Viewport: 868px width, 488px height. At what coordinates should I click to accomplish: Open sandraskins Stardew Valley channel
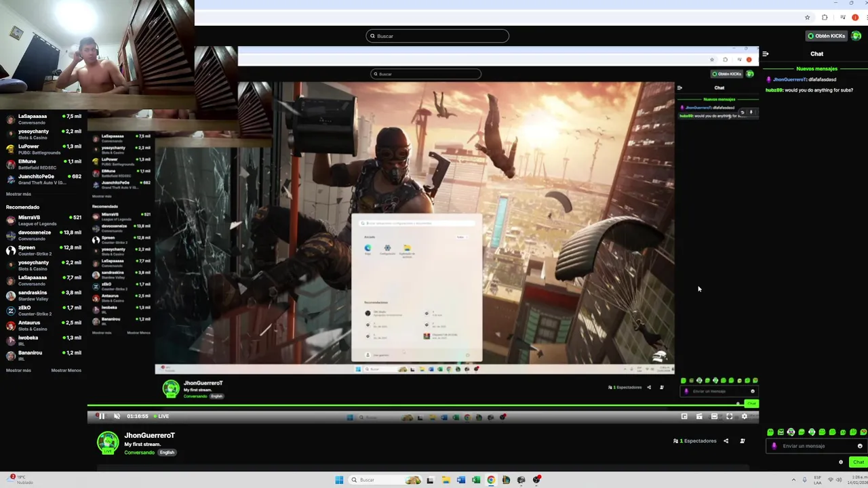[43, 296]
